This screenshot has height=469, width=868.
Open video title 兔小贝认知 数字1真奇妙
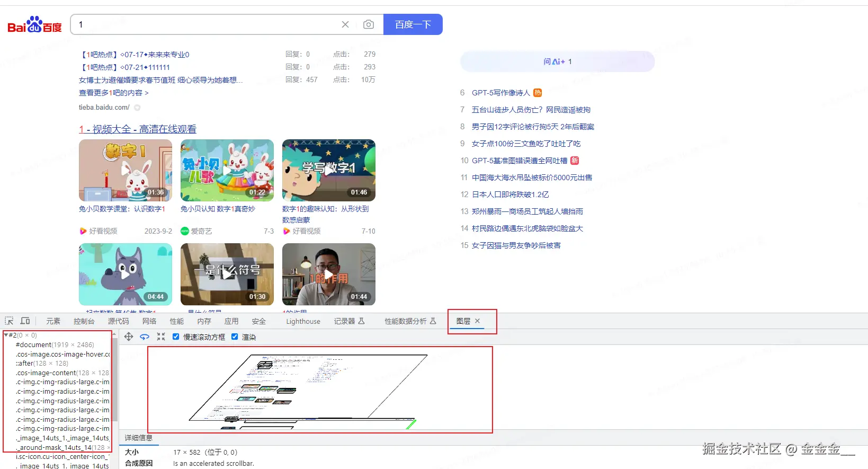point(218,209)
